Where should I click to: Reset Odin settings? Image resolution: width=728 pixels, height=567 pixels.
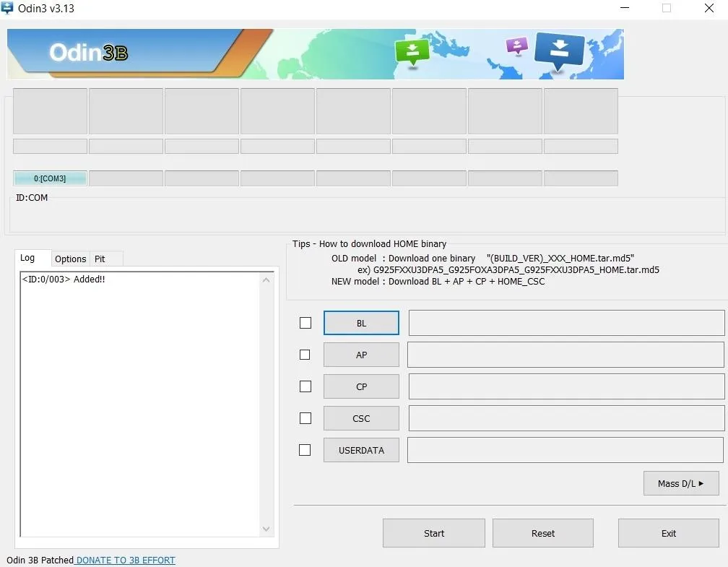tap(543, 533)
